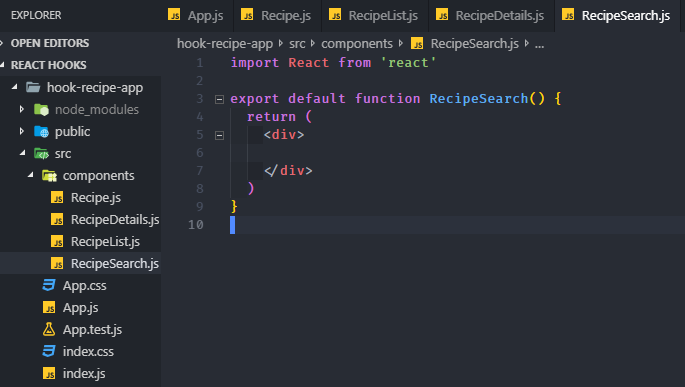Collapse the function fold marker on line 3
Image resolution: width=685 pixels, height=387 pixels.
219,100
